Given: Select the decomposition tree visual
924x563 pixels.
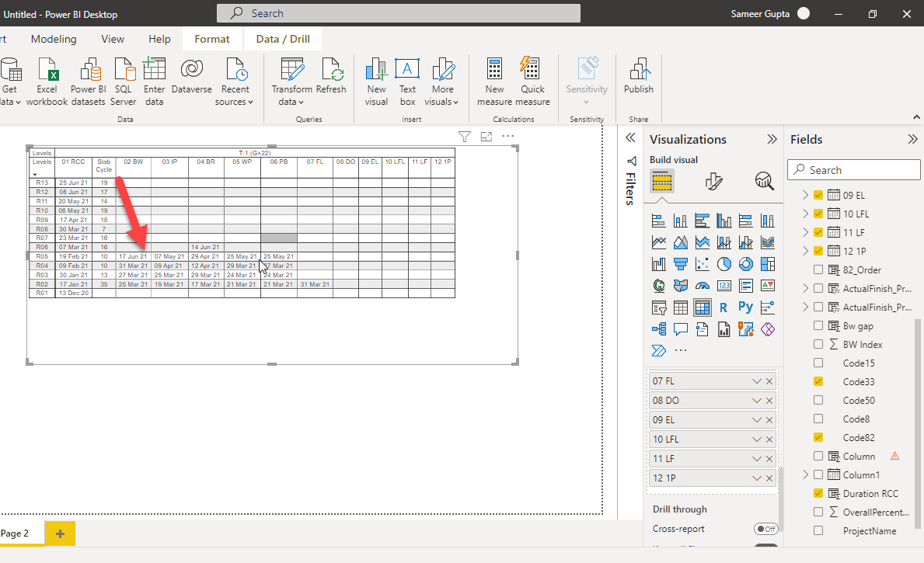Looking at the screenshot, I should pos(659,329).
